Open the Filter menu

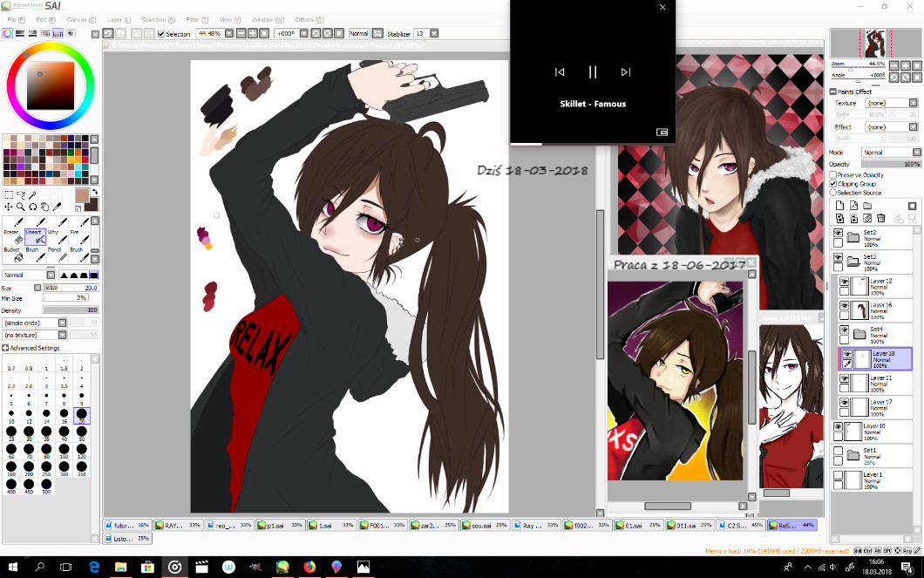click(x=194, y=19)
